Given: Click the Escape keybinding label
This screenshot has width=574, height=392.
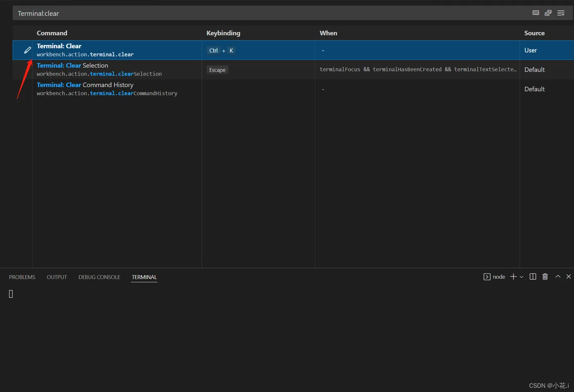Looking at the screenshot, I should coord(217,70).
